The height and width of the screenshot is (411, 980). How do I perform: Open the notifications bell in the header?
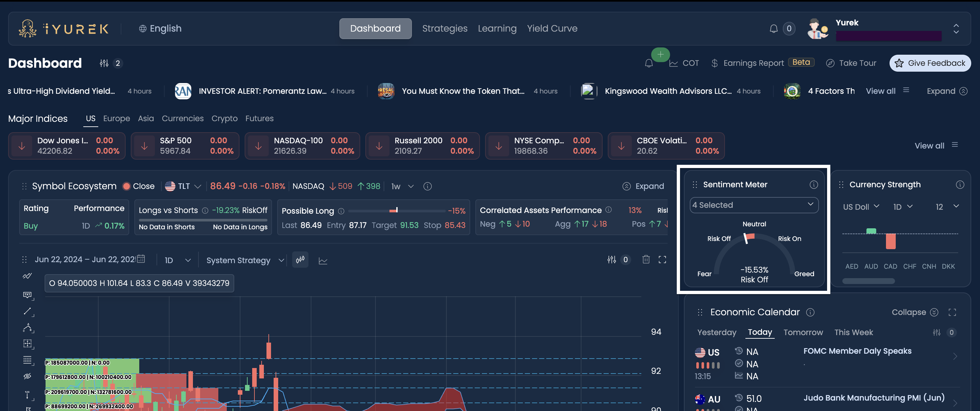pyautogui.click(x=773, y=29)
